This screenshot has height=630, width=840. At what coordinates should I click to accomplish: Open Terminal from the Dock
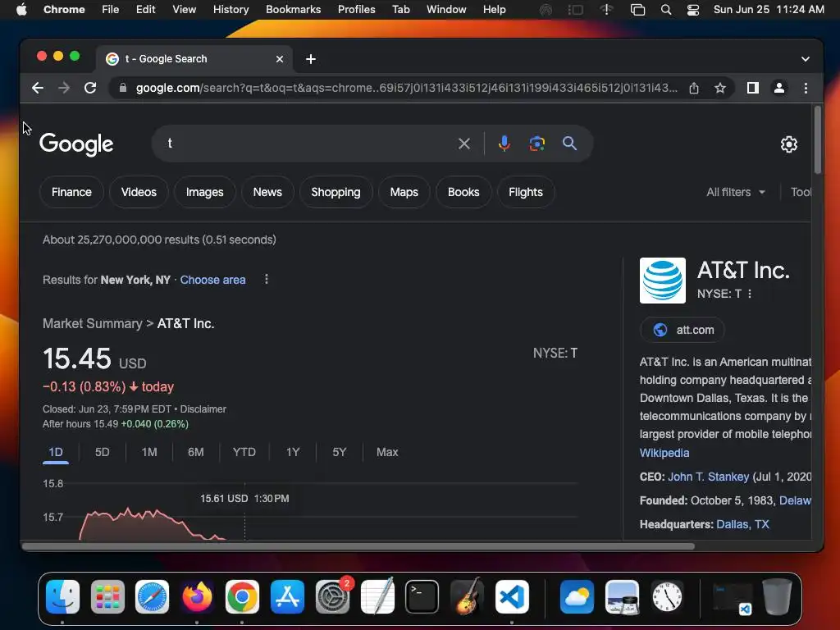[x=422, y=597]
